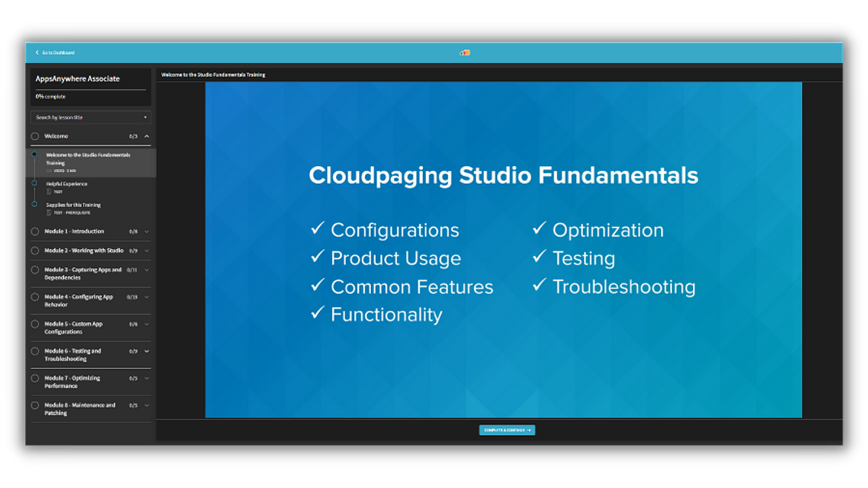Viewport: 868px width, 488px height.
Task: Expand Module 4 - Configuring App Behavior chevron
Action: click(147, 297)
